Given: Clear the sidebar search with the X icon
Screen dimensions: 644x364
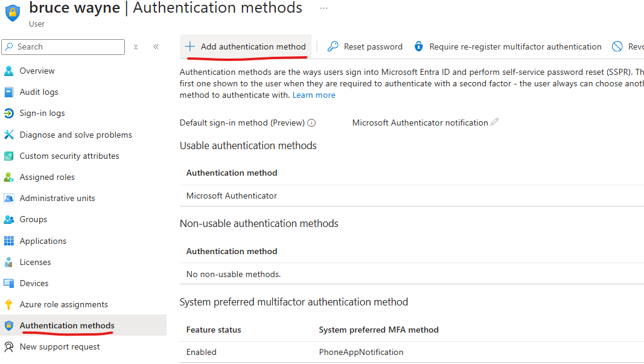Looking at the screenshot, I should (136, 47).
